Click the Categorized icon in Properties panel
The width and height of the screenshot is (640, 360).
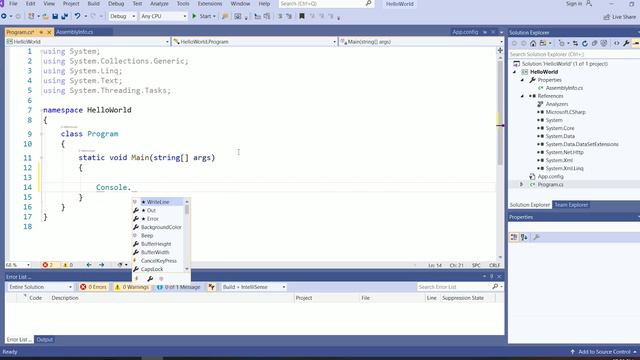pos(514,237)
